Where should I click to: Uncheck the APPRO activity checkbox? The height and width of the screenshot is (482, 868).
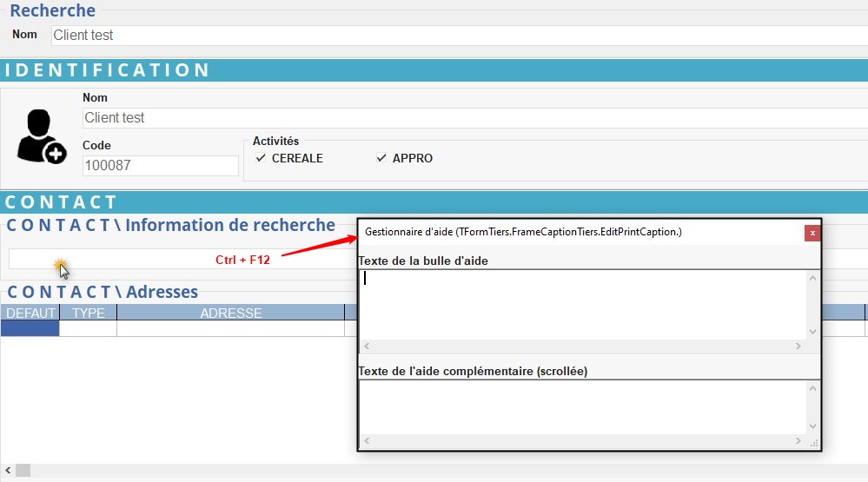381,158
